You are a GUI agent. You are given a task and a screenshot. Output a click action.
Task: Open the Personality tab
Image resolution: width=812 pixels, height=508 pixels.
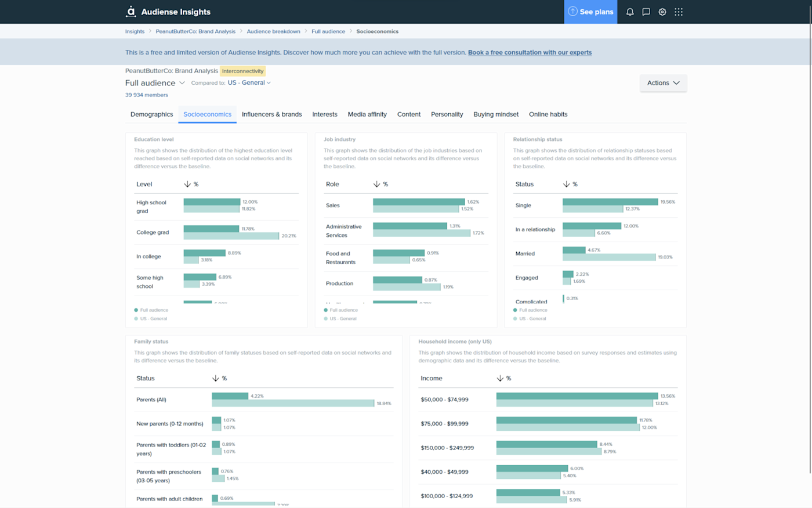click(447, 114)
